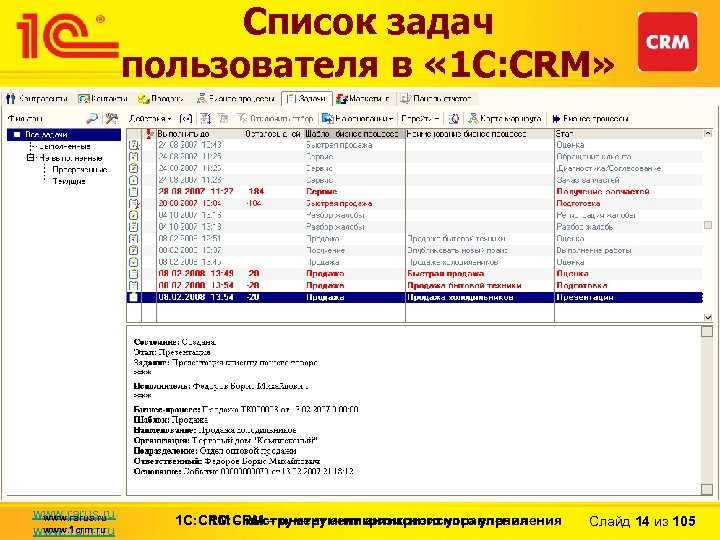Select Выполненные in the filter tree

point(64,146)
